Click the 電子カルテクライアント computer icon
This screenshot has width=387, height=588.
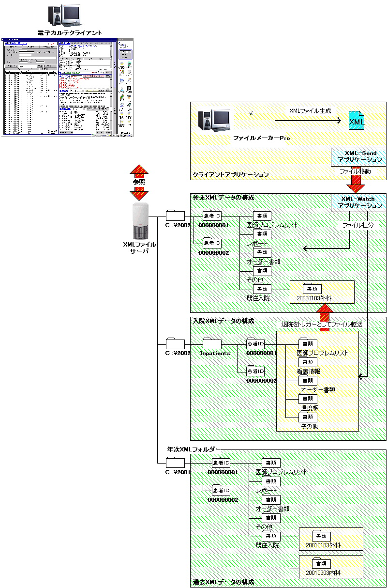[x=63, y=15]
